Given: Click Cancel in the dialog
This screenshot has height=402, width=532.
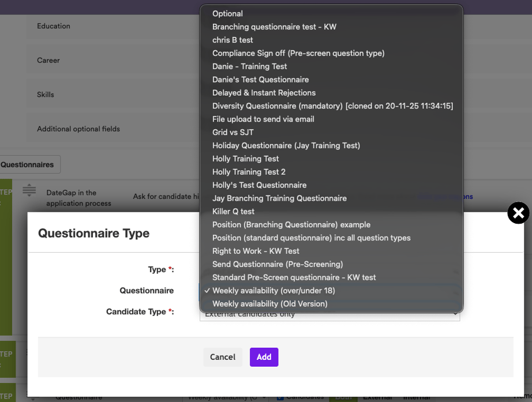Looking at the screenshot, I should click(x=223, y=357).
